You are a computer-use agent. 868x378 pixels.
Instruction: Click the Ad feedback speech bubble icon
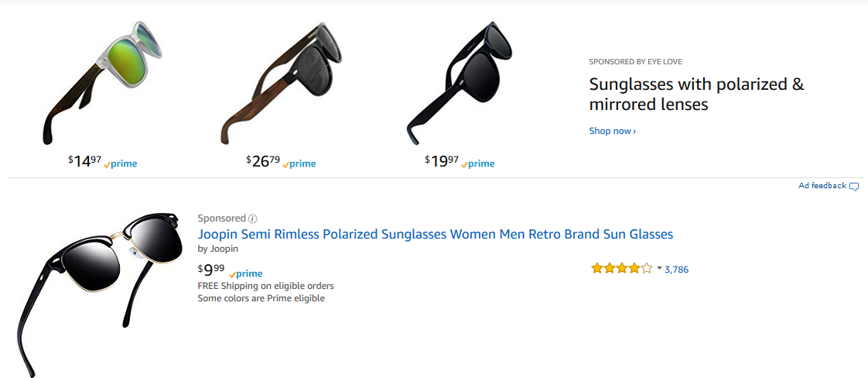[854, 187]
